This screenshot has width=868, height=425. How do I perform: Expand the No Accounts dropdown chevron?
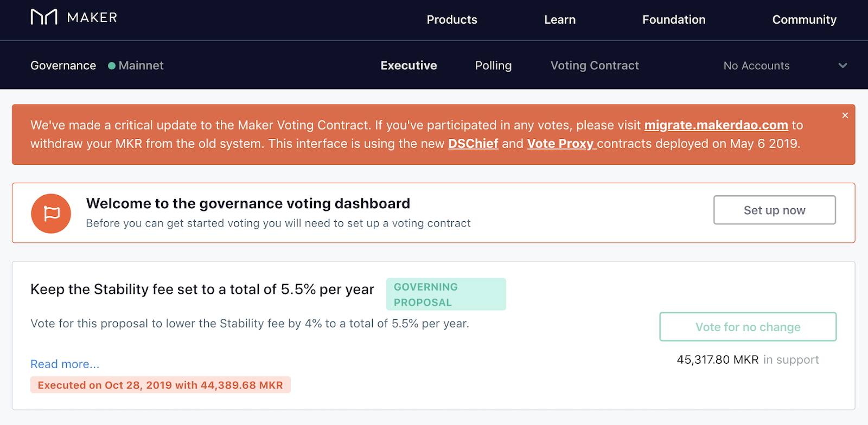pyautogui.click(x=843, y=66)
